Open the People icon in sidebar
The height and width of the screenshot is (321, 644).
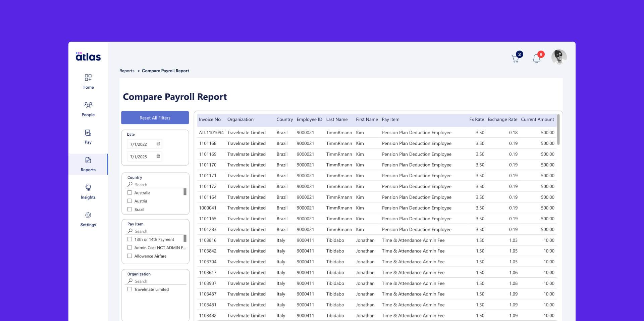pyautogui.click(x=88, y=105)
